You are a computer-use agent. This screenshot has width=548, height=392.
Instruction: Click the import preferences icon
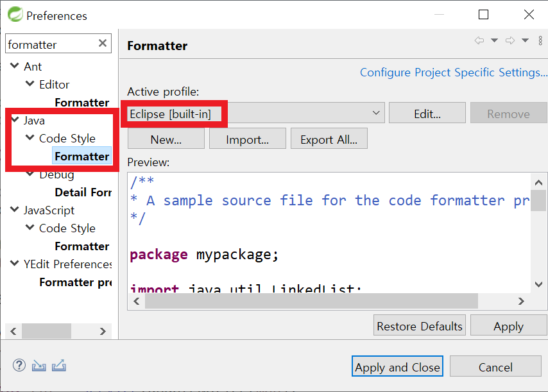coord(39,366)
